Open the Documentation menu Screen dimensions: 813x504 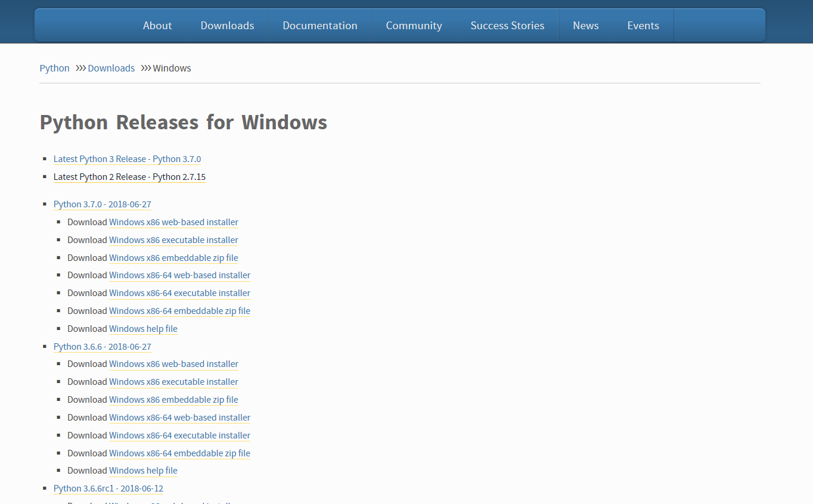(x=320, y=26)
